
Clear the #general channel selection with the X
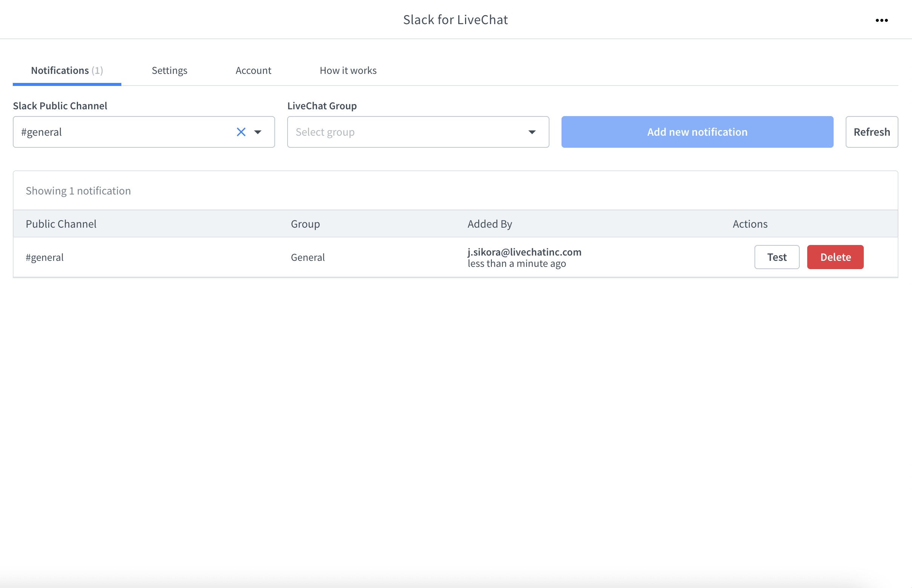(x=241, y=132)
